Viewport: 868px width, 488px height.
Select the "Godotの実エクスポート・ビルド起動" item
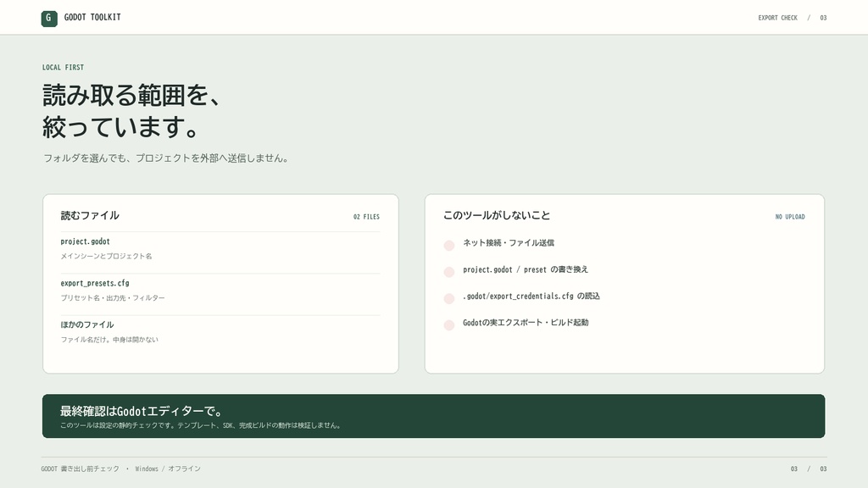(x=526, y=323)
